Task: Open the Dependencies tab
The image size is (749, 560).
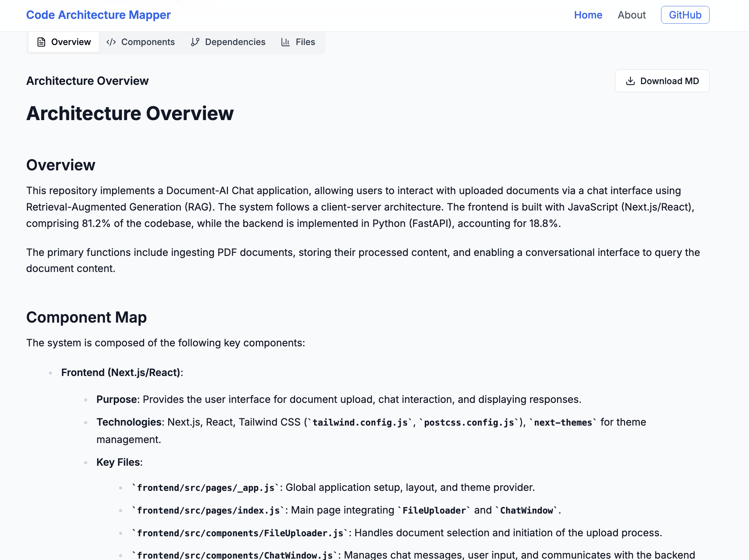Action: pos(235,42)
